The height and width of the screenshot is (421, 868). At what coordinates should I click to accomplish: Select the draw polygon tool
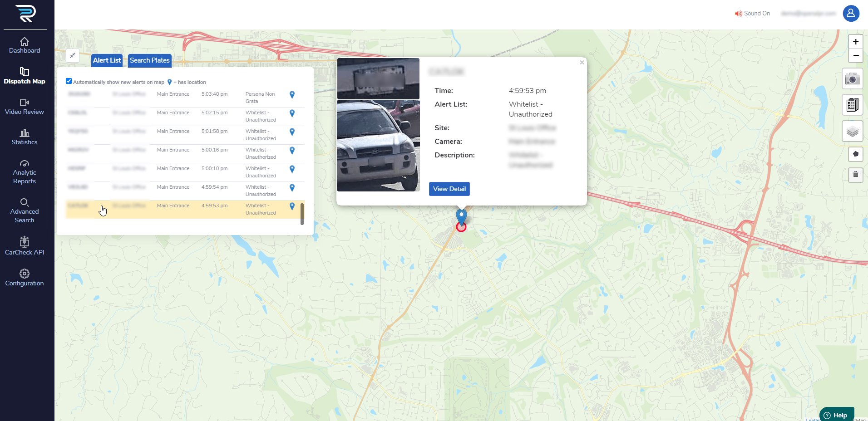[x=855, y=154]
